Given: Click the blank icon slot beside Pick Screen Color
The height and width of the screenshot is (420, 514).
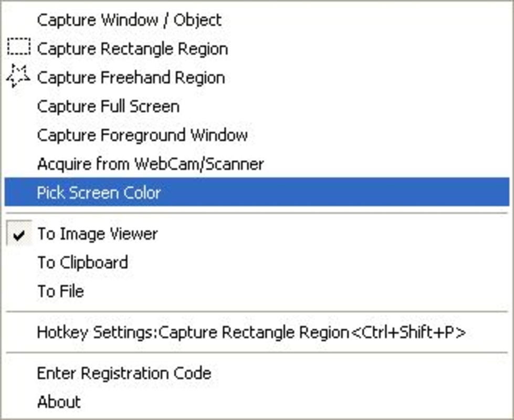Looking at the screenshot, I should pos(20,193).
